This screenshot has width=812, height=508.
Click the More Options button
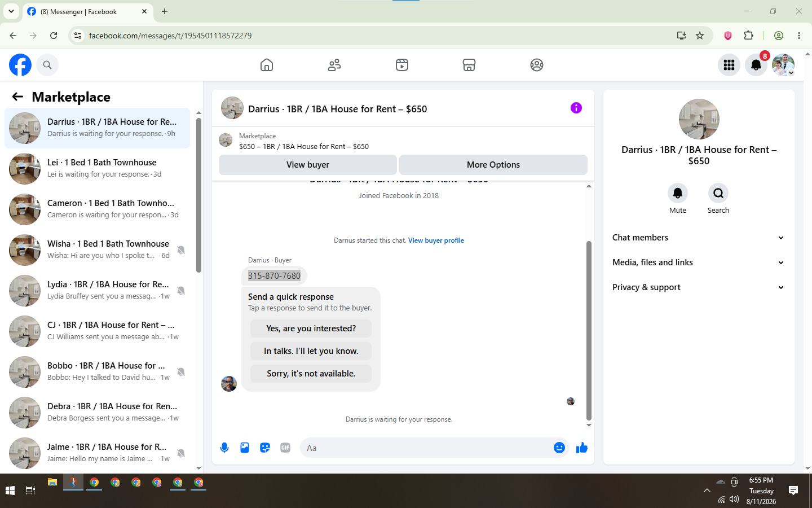point(493,165)
